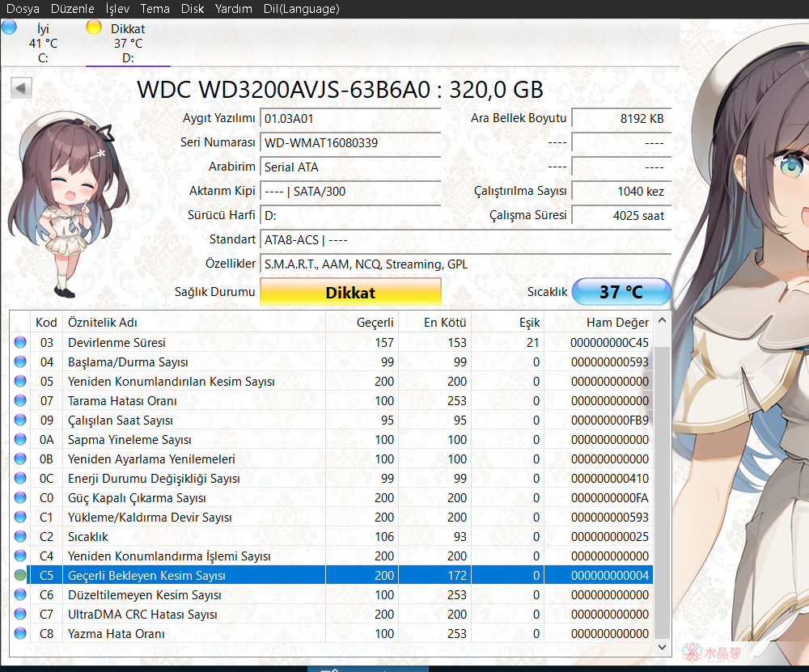
Task: Click status orb of attribute C4 row
Action: pyautogui.click(x=20, y=556)
